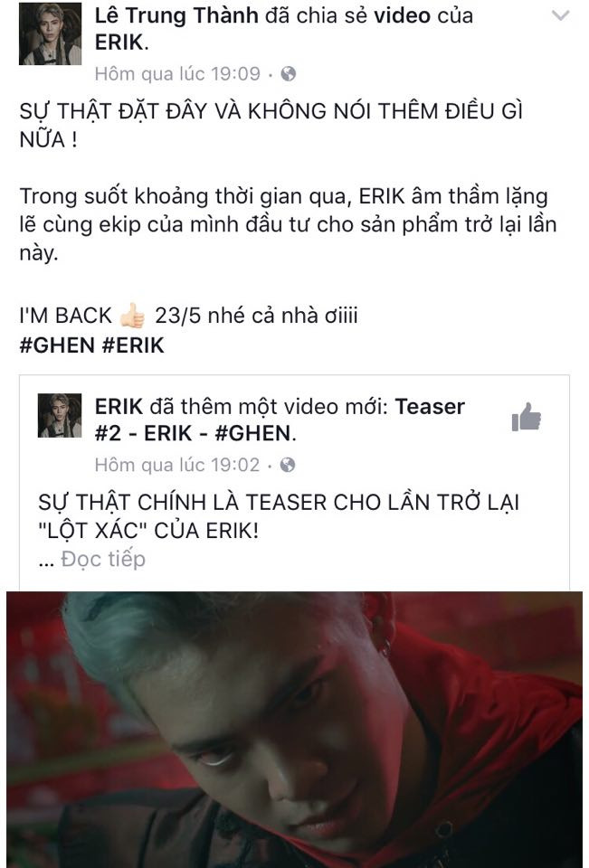Like the ERIK page with thumbs-up icon
This screenshot has height=868, width=589.
(x=527, y=417)
